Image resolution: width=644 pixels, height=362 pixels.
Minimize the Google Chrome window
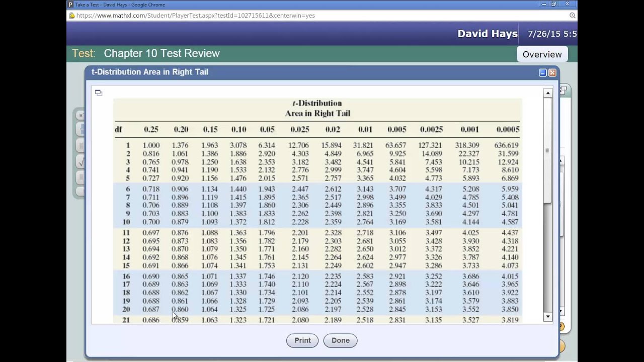click(x=544, y=4)
